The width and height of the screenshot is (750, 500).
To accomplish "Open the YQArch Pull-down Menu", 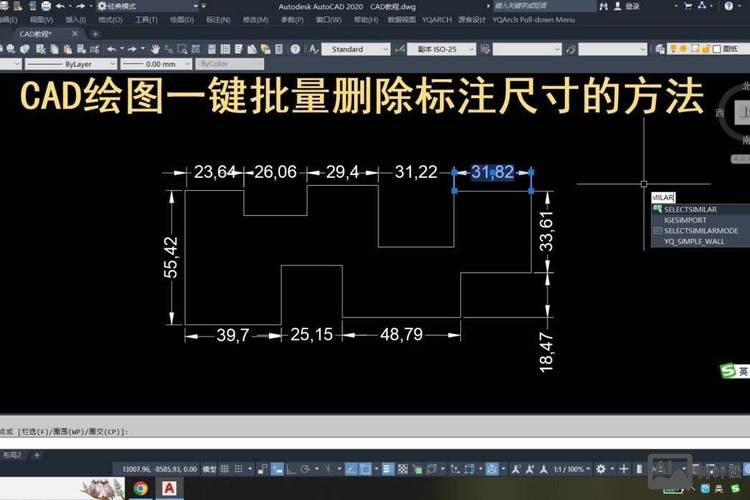I will 534,20.
